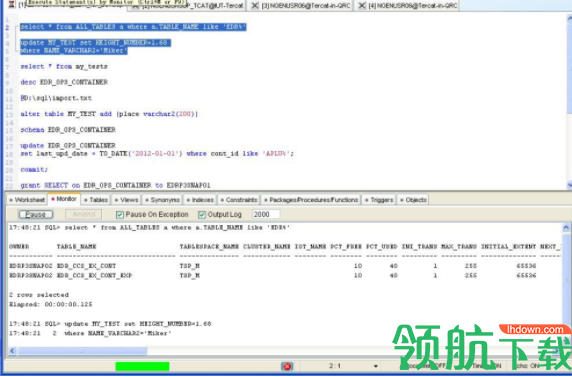Click the X icon on tab [4] NOENUSR06@Tercat-in-QRC
The height and width of the screenshot is (377, 572).
[362, 5]
